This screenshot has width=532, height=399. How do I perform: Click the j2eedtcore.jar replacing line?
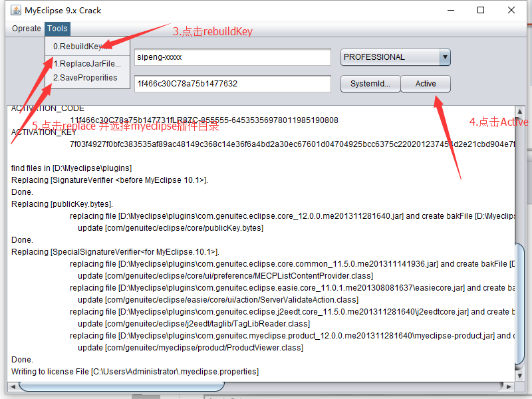(292, 312)
